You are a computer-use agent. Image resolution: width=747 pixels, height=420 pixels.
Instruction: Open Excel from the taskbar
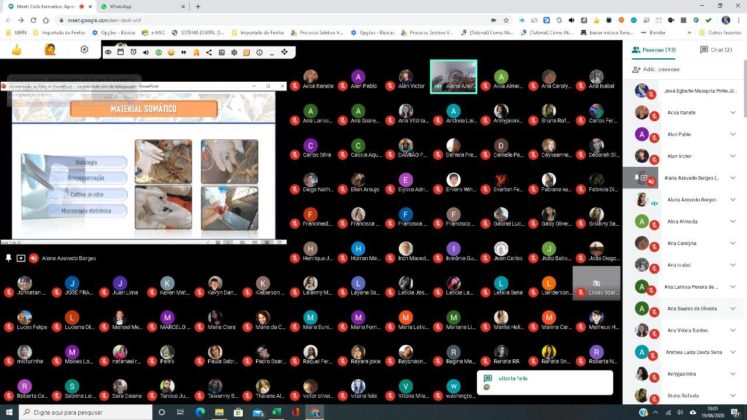[276, 412]
